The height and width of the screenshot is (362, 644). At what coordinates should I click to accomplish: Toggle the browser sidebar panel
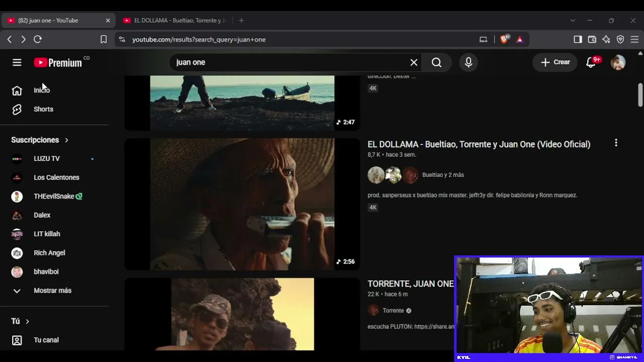point(578,39)
